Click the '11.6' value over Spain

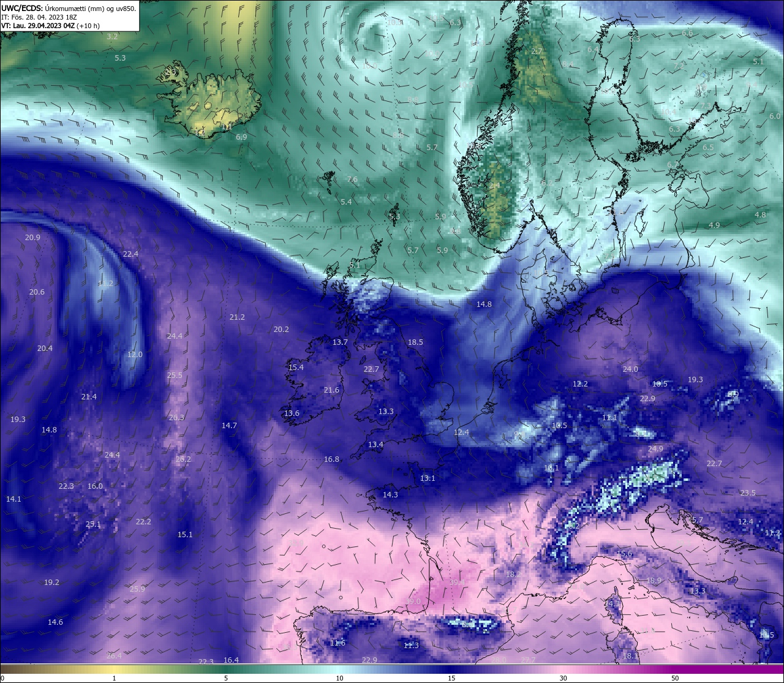(337, 643)
